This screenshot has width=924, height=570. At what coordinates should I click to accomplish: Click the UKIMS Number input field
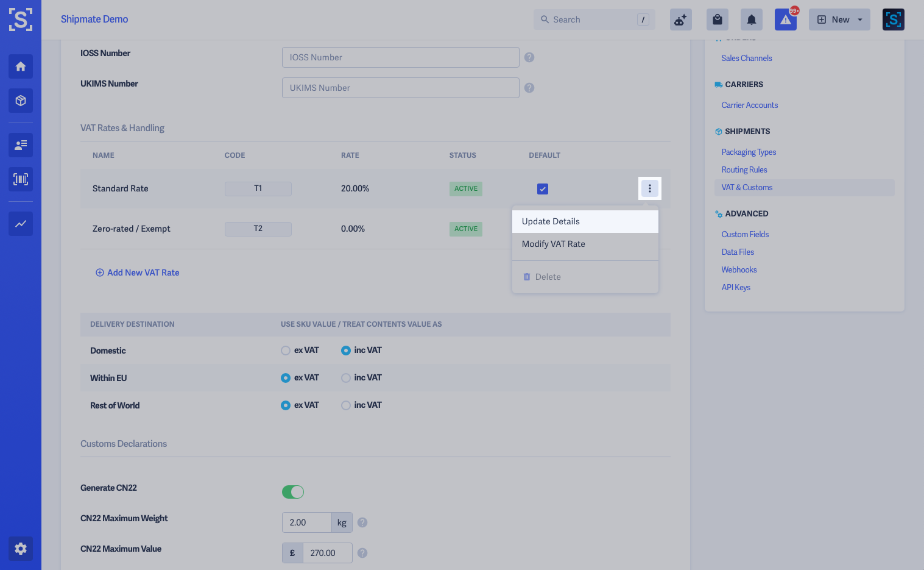tap(401, 88)
